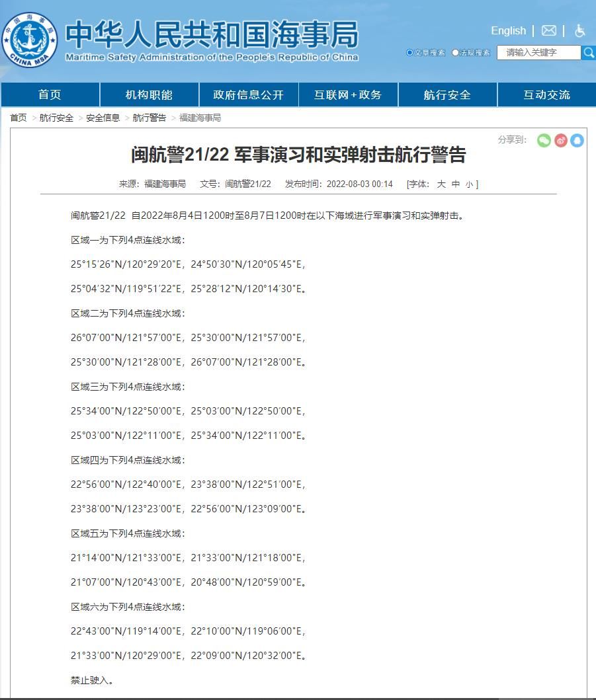
Task: Click the China MSA anchor logo
Action: [29, 39]
